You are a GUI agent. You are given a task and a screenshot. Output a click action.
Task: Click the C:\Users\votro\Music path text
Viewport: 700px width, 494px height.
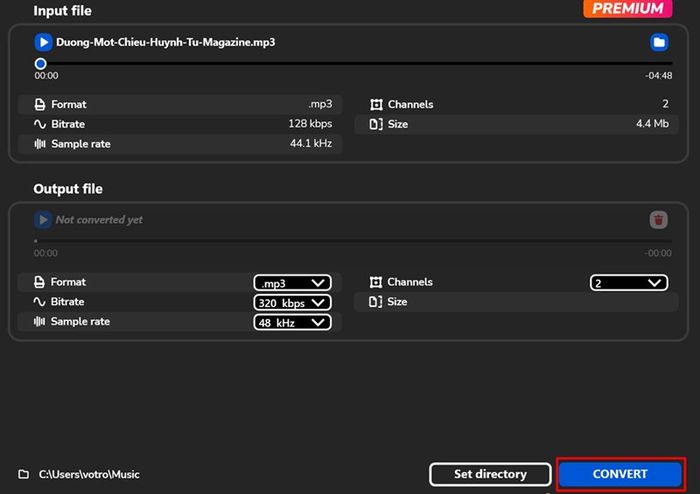pyautogui.click(x=89, y=474)
